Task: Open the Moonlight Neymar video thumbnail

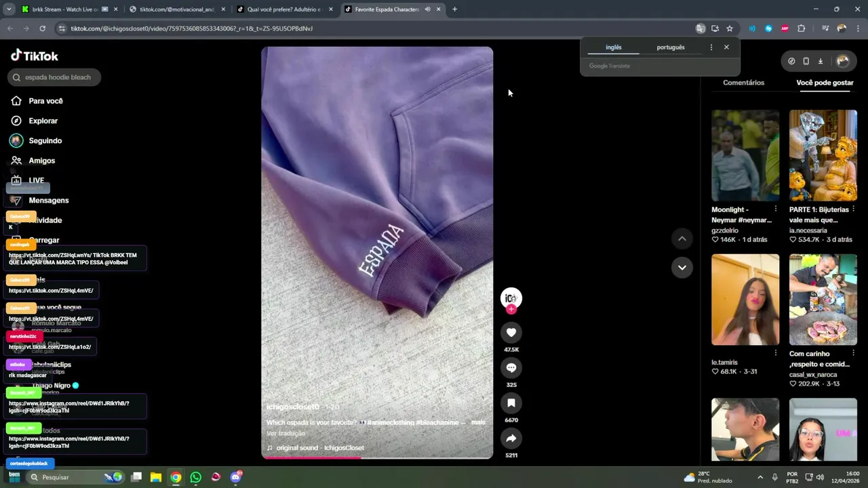Action: pos(745,155)
